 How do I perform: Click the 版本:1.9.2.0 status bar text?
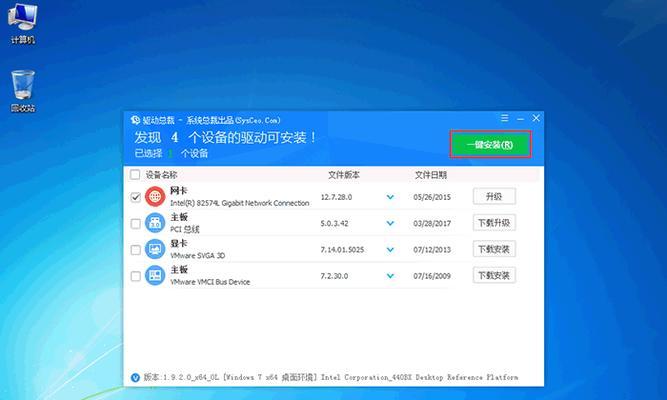[331, 377]
